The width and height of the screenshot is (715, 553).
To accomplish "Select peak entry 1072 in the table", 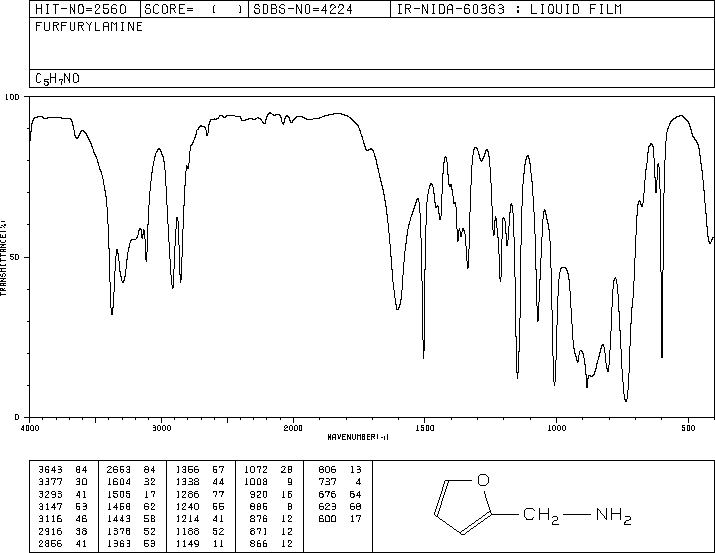I will pos(256,470).
